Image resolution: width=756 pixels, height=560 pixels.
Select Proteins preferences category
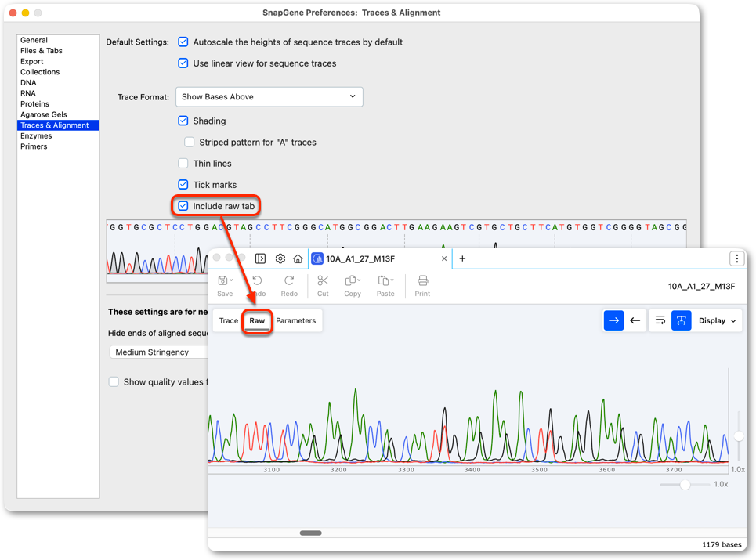58,103
